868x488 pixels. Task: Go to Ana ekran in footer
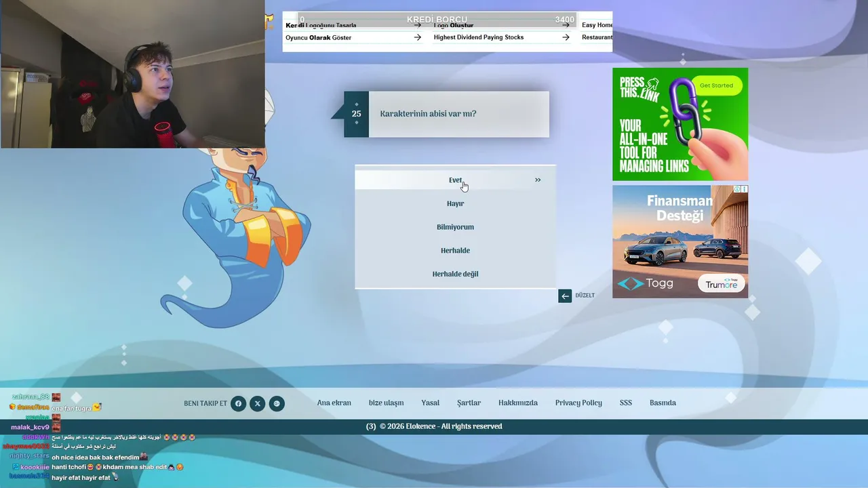[x=334, y=403]
